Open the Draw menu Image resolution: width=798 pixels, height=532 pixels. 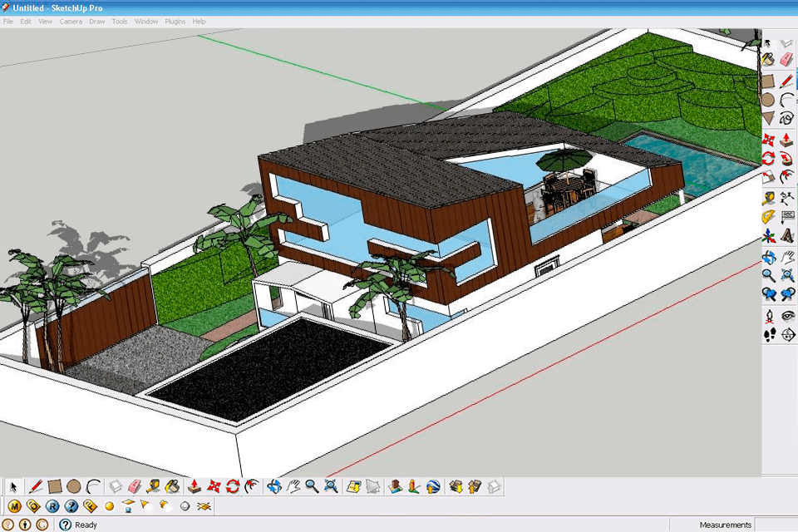96,22
